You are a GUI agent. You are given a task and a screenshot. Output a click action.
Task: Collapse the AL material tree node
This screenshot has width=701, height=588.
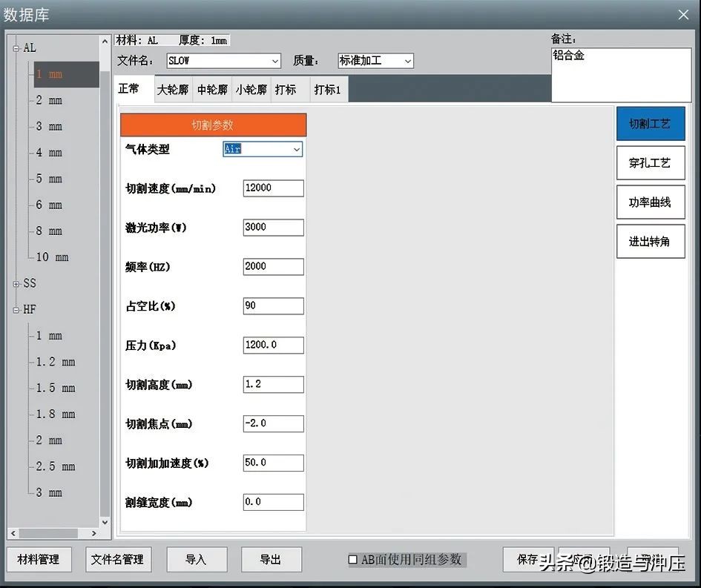[16, 47]
